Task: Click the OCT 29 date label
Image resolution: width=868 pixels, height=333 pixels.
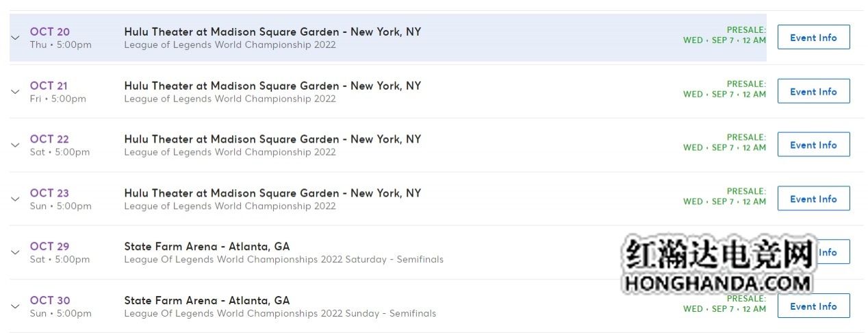Action: pos(49,247)
